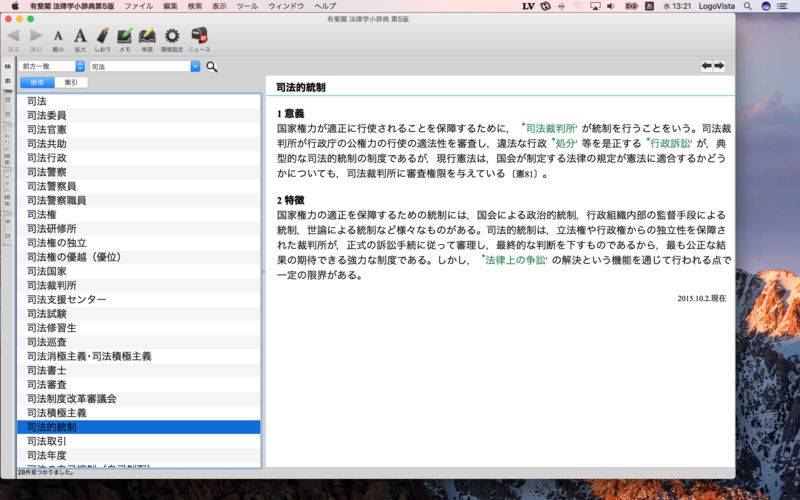Select the 司法消極主義・司法積極主義 entry
800x500 pixels.
139,356
